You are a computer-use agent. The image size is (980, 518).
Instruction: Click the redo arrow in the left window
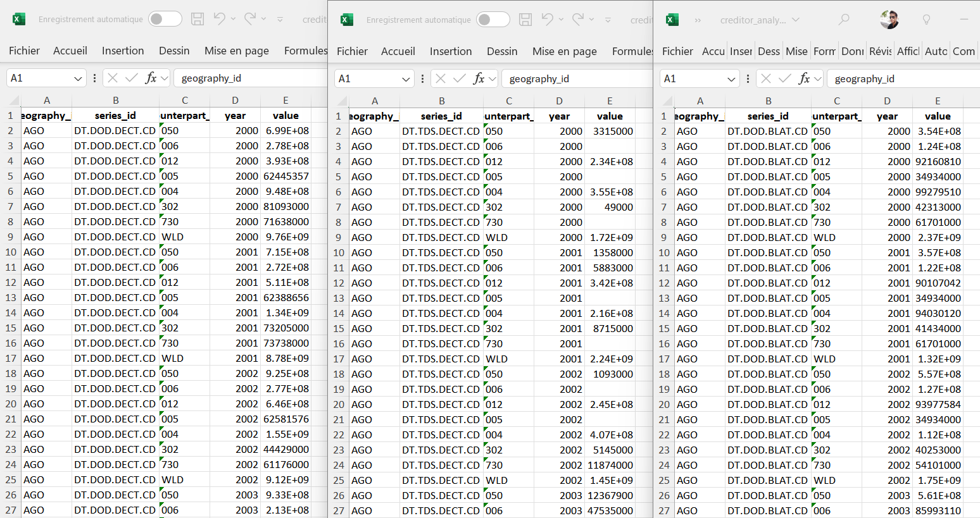pos(250,19)
